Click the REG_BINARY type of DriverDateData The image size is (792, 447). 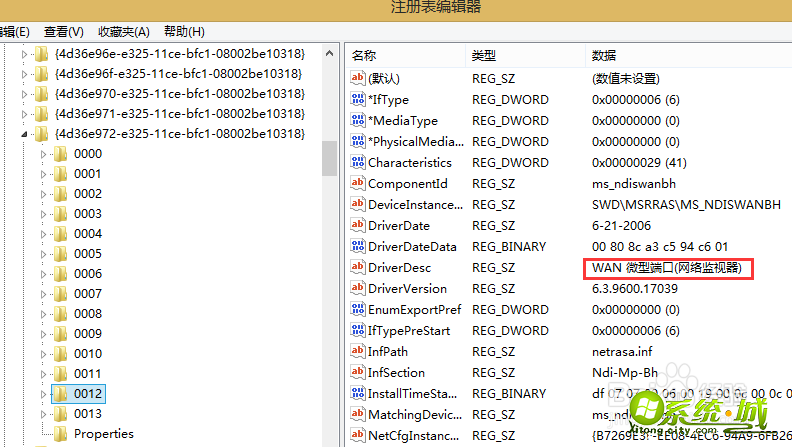pos(509,246)
